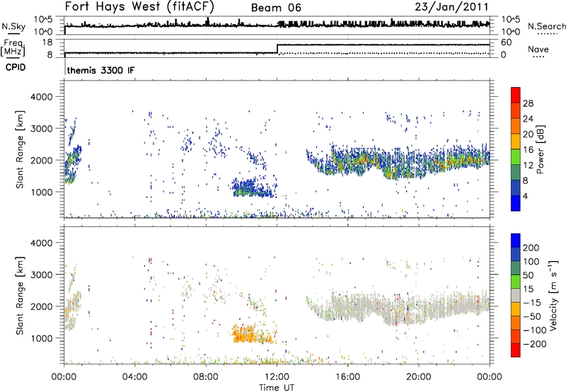Click the "3000" tick on the Velocity panel
This screenshot has height=392, width=566.
pos(41,275)
